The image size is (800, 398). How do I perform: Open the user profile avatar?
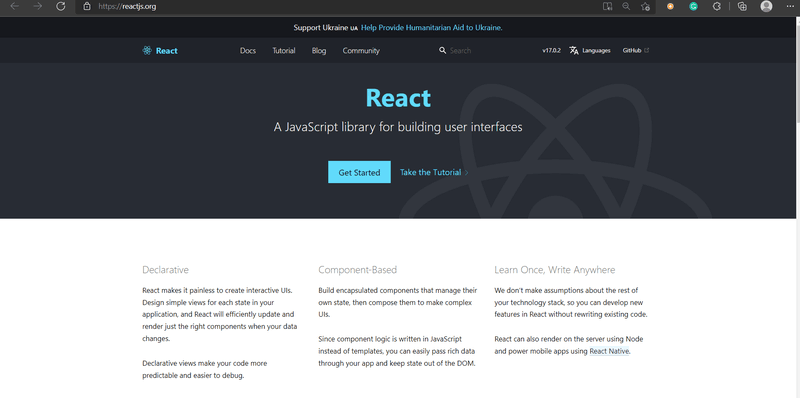pos(766,6)
